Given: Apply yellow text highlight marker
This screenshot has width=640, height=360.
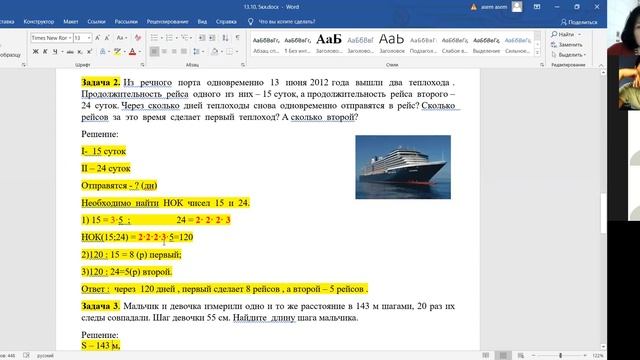Looking at the screenshot, I should [118, 52].
